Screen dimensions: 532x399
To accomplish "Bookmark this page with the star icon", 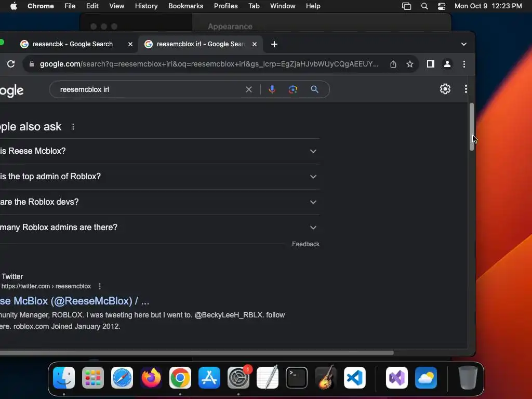I will (410, 64).
